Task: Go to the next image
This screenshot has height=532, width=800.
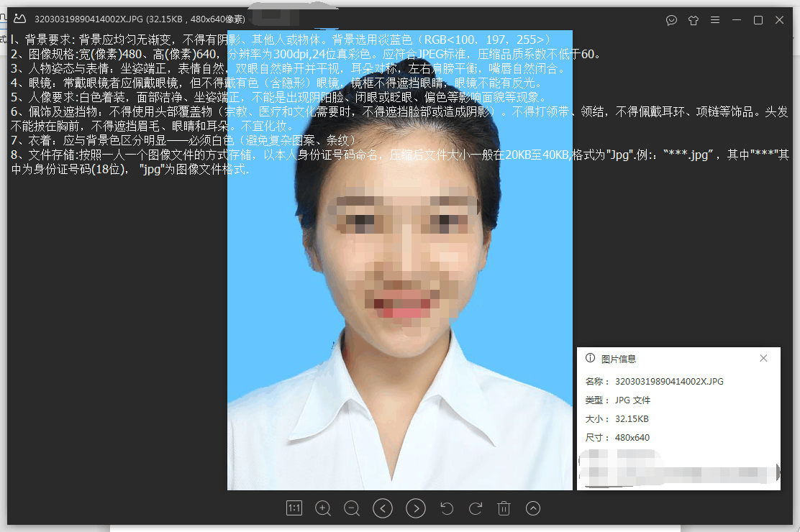Action: pyautogui.click(x=416, y=508)
